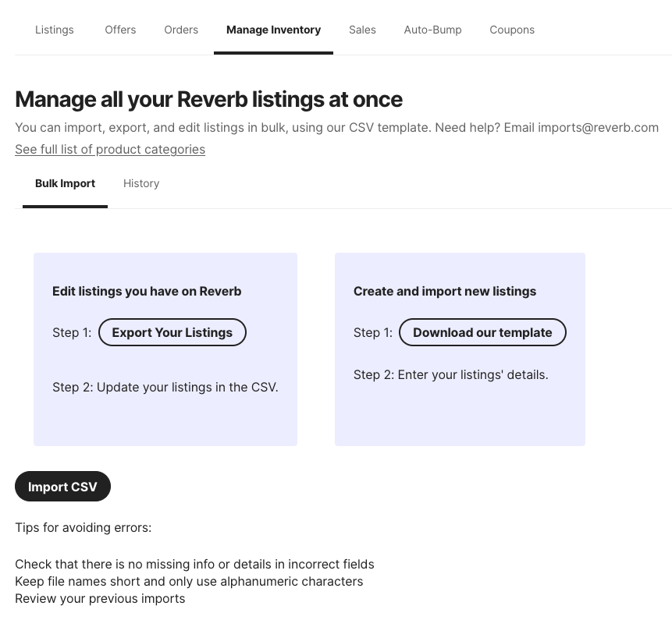Screen dimensions: 672x620
Task: Navigate to the Auto-Bump tab
Action: click(432, 30)
